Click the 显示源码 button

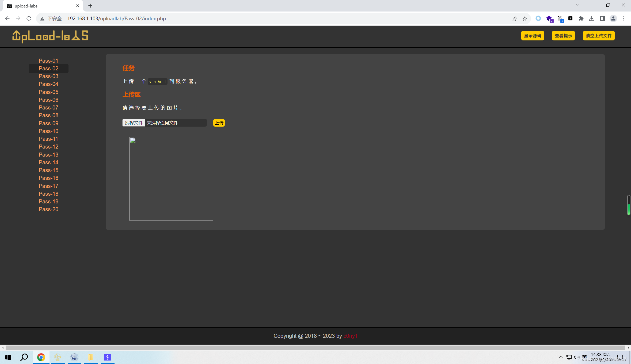[532, 36]
